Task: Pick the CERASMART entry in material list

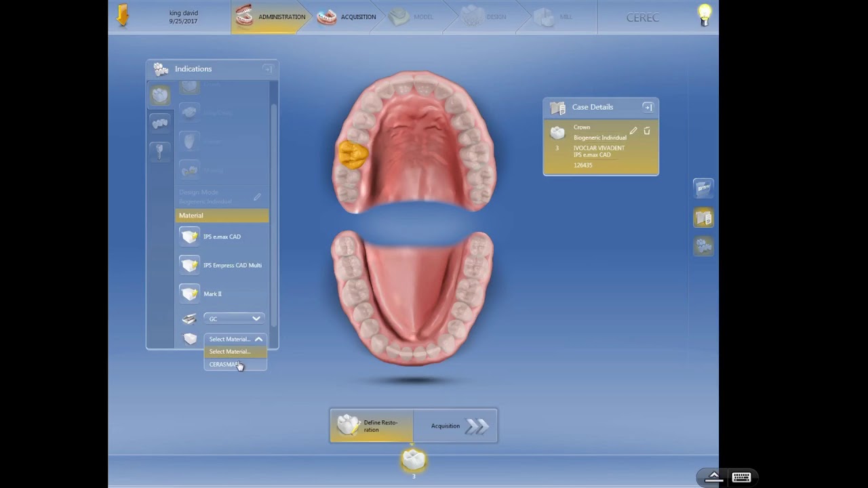Action: coord(235,365)
